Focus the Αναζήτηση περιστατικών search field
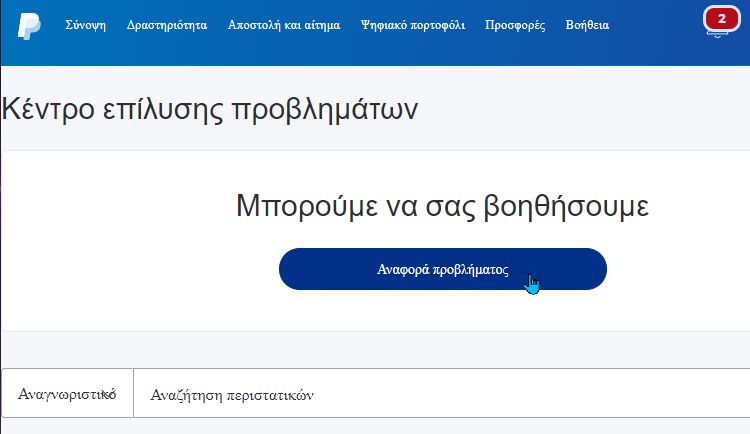 point(441,393)
